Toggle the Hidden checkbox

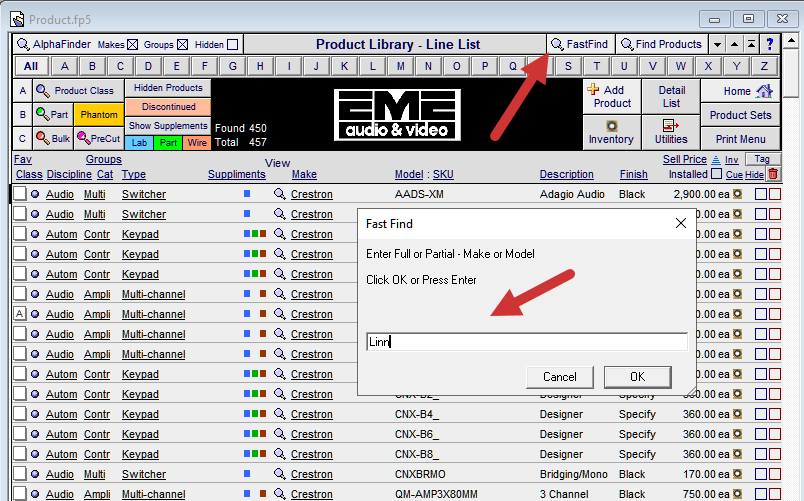click(232, 45)
